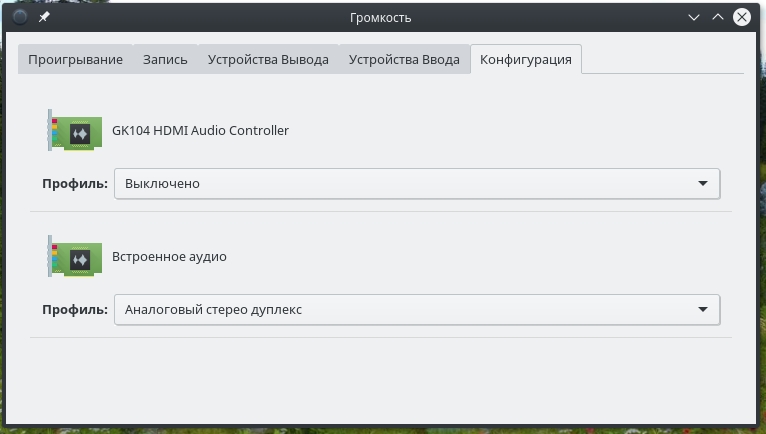
Task: Maximize the Громкость window
Action: (x=718, y=17)
